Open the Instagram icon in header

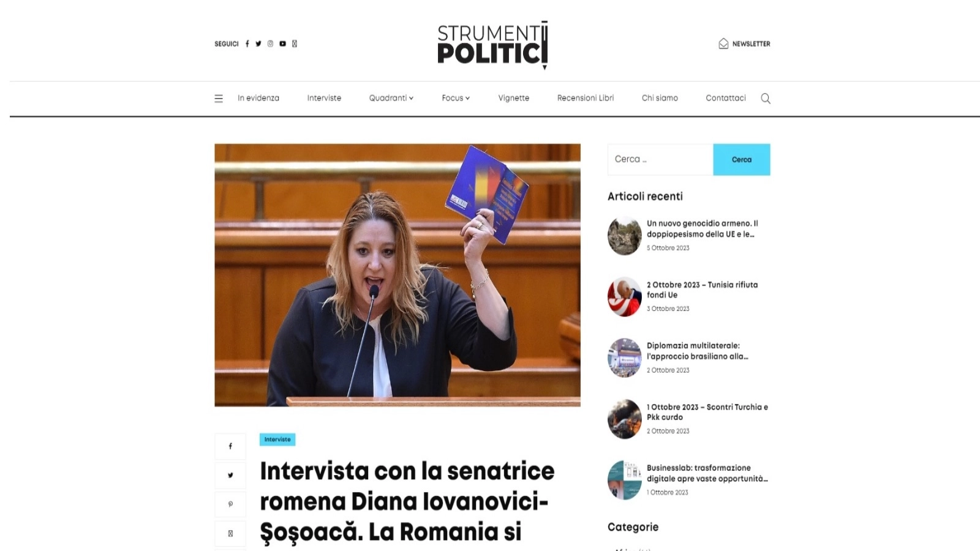(x=270, y=43)
